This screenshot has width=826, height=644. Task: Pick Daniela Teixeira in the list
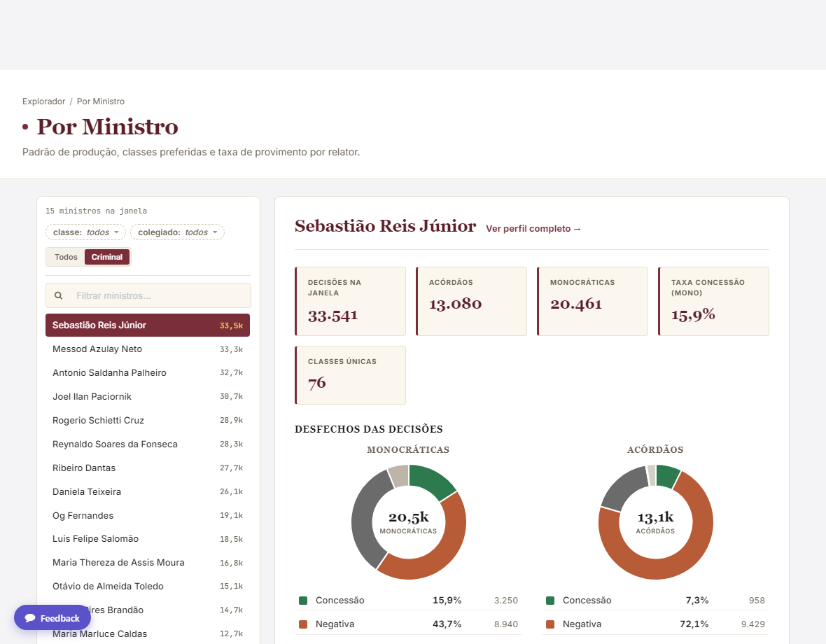pos(148,491)
